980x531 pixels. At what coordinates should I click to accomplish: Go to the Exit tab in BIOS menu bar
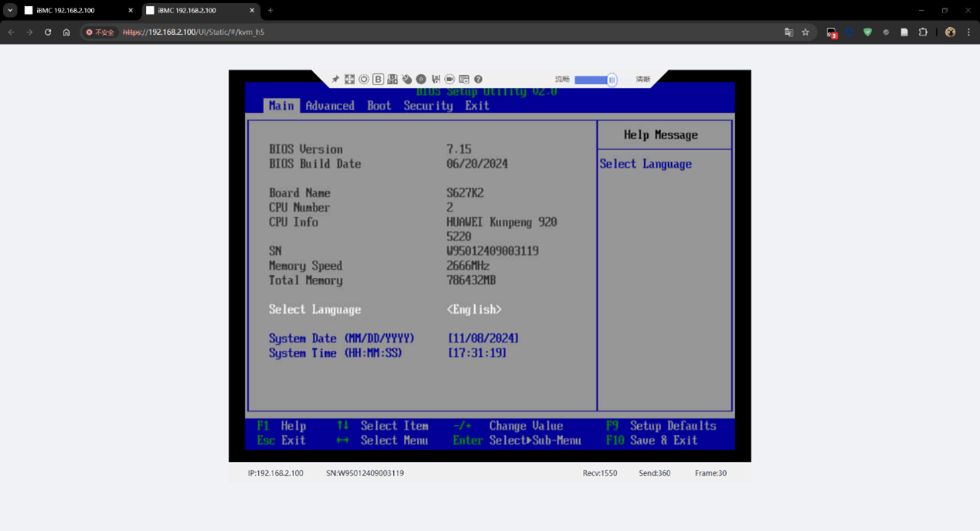[x=477, y=106]
